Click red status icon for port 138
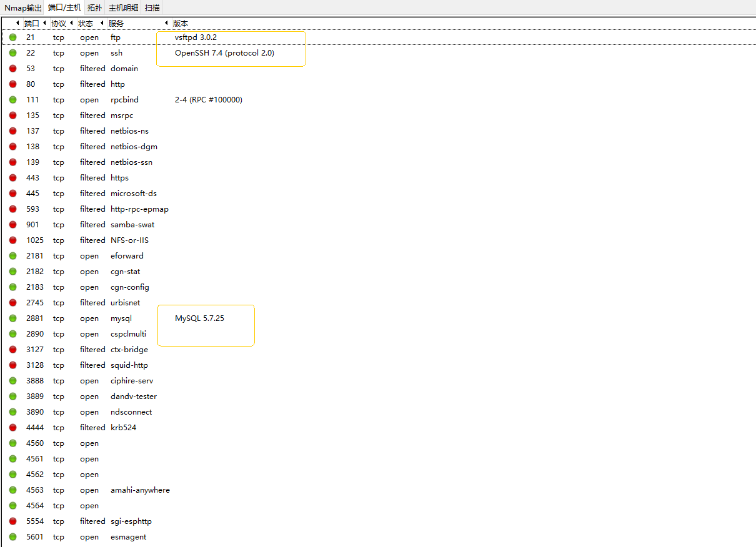Screen dimensions: 756x547 [x=13, y=147]
